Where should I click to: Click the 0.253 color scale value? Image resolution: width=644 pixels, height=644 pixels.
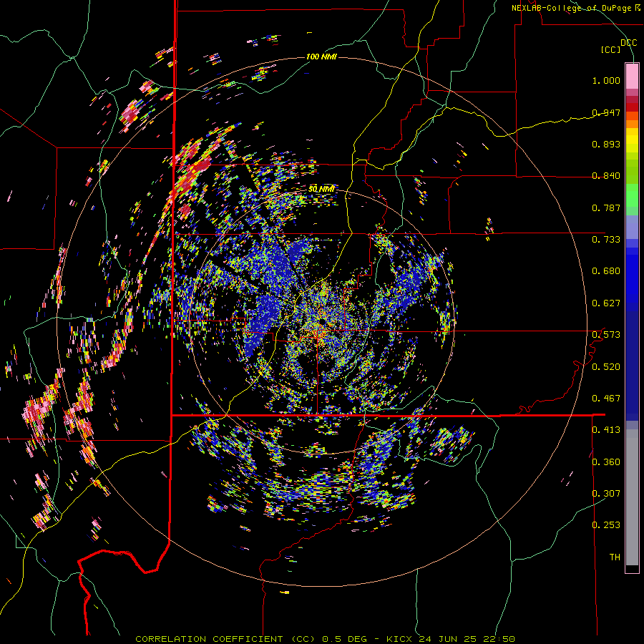click(x=606, y=525)
